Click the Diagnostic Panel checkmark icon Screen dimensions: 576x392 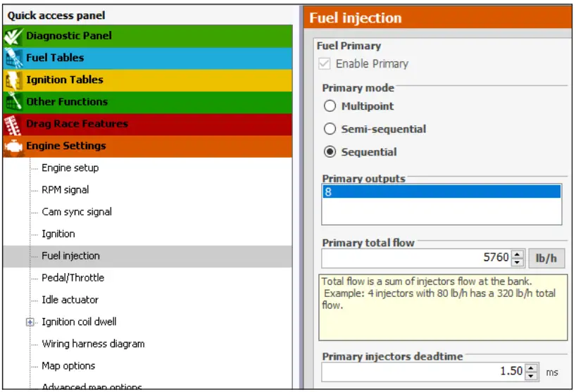tap(13, 36)
